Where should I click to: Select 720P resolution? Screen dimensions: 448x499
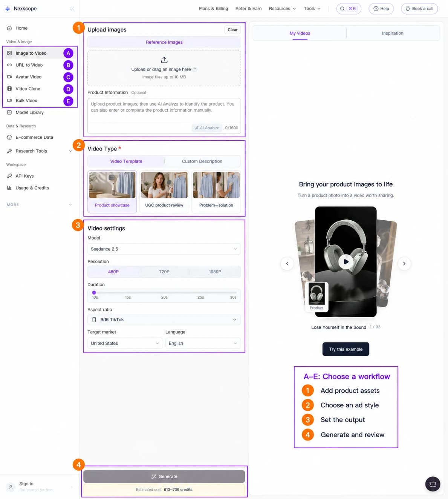coord(164,272)
